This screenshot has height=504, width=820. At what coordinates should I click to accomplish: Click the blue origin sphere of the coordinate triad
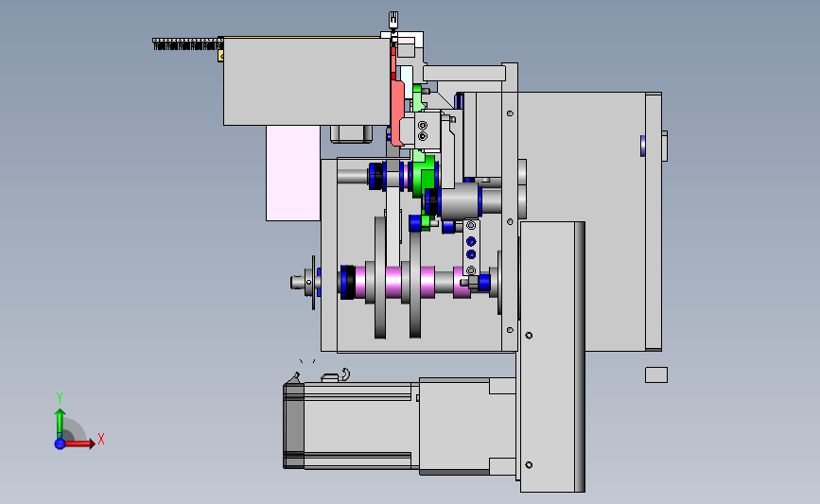pyautogui.click(x=60, y=443)
